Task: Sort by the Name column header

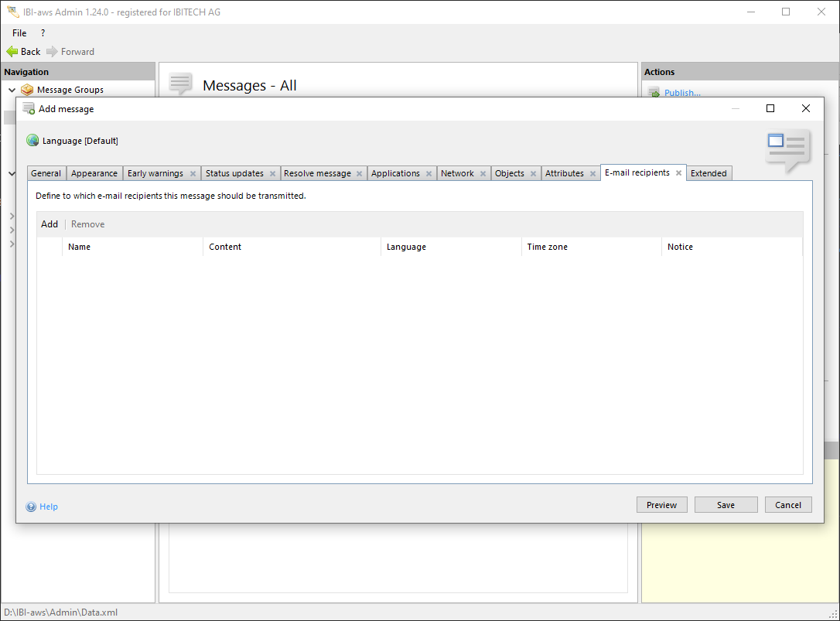Action: pos(79,247)
